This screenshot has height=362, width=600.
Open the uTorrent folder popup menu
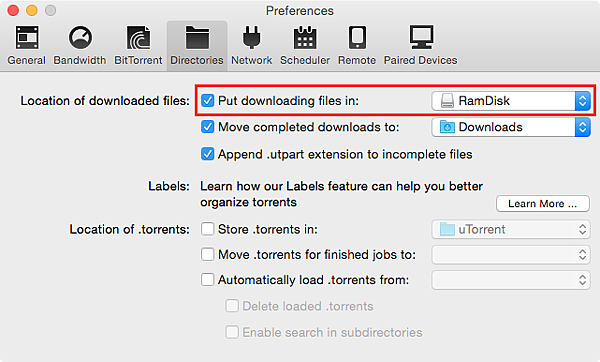tap(511, 229)
